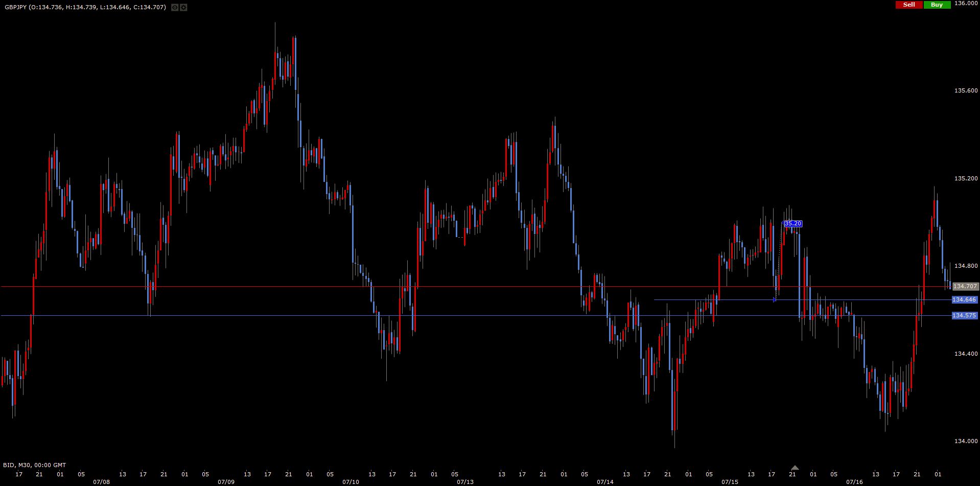Select the blue 35.20 trade label
The image size is (980, 486).
tap(792, 224)
